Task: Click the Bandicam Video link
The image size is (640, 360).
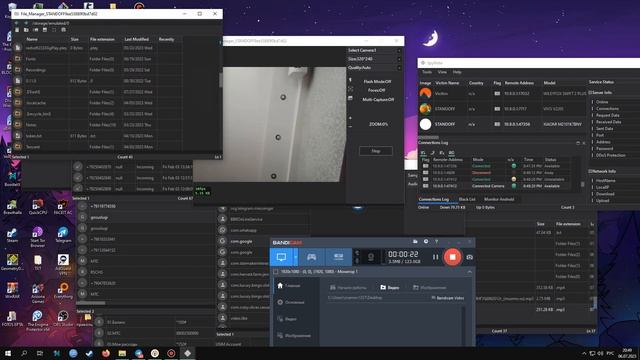Action: (x=448, y=298)
